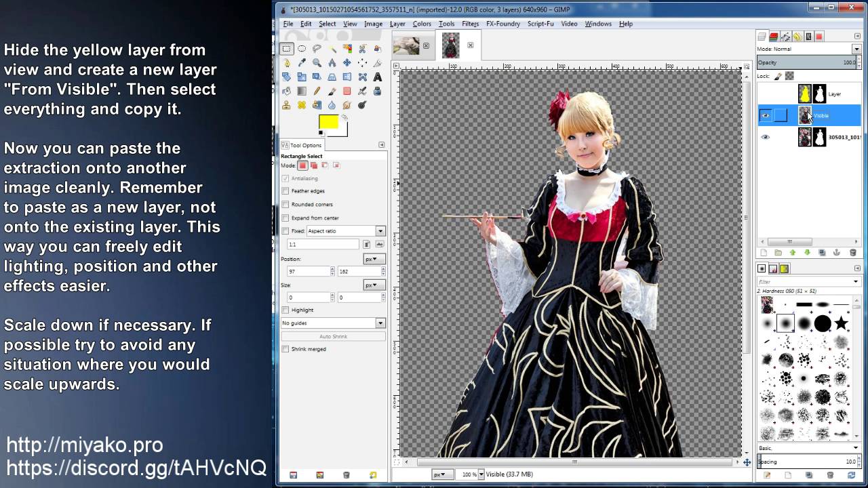Select the Paintbrush tool

pyautogui.click(x=332, y=91)
